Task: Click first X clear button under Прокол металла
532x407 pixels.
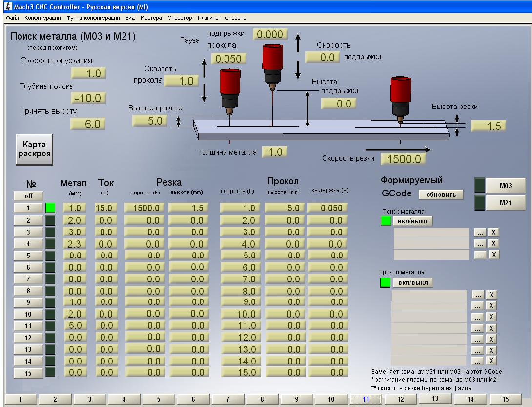Action: (491, 295)
